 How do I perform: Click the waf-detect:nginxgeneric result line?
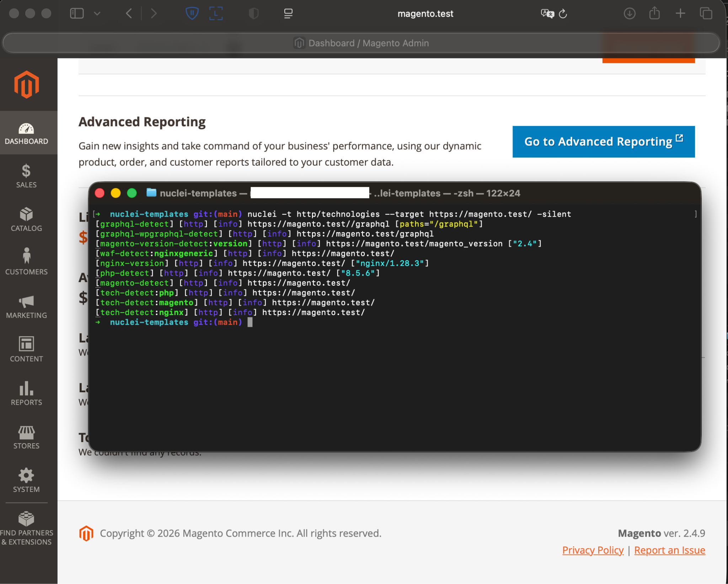[245, 254]
